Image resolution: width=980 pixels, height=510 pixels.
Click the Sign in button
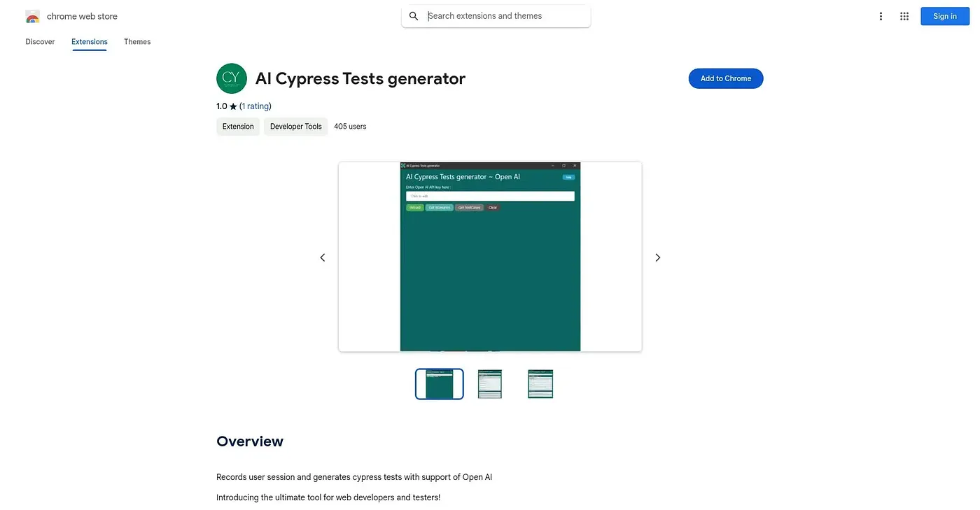944,16
